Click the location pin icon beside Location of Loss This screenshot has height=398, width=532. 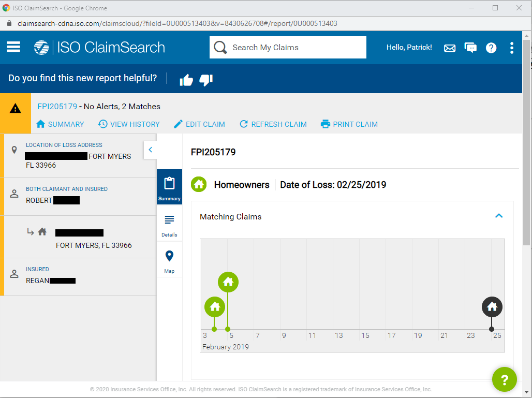pos(14,150)
